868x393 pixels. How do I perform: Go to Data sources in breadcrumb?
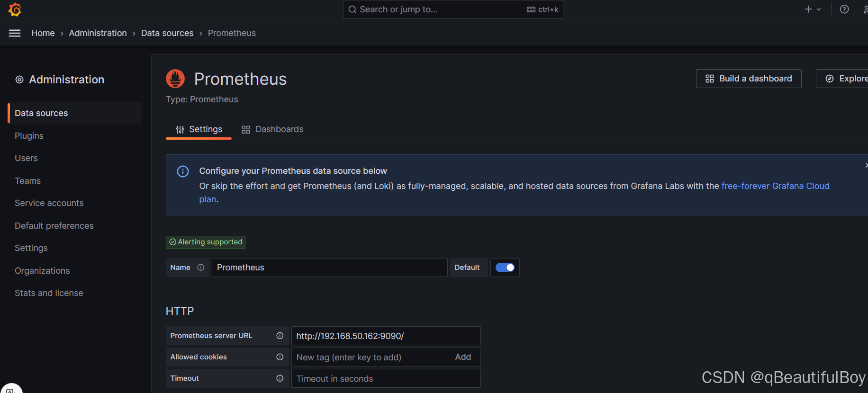pos(167,33)
